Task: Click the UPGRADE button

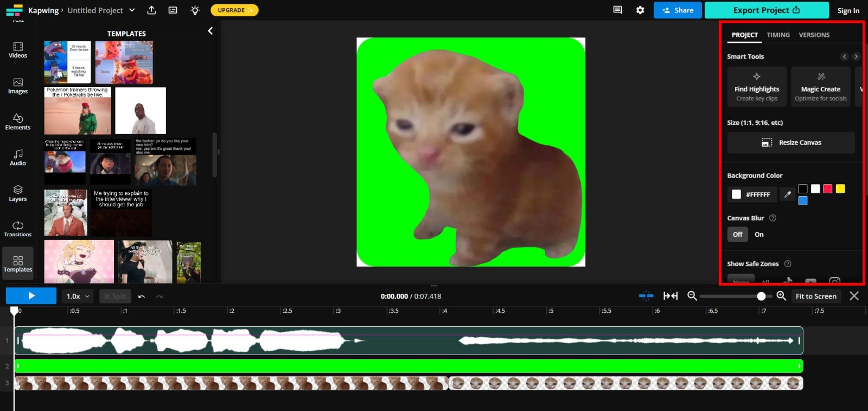Action: pos(234,10)
